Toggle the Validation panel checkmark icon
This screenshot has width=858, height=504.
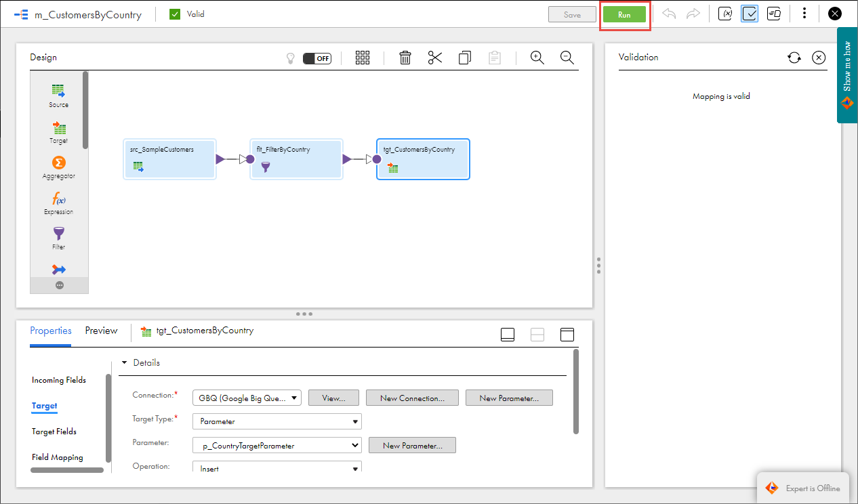pos(750,14)
